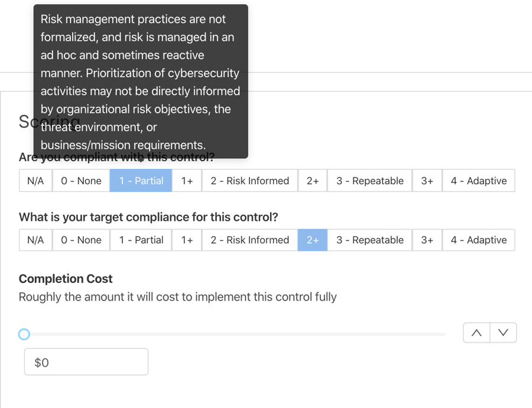The width and height of the screenshot is (532, 408).
Task: Select 2 - Risk Informed compliance level
Action: pyautogui.click(x=249, y=180)
